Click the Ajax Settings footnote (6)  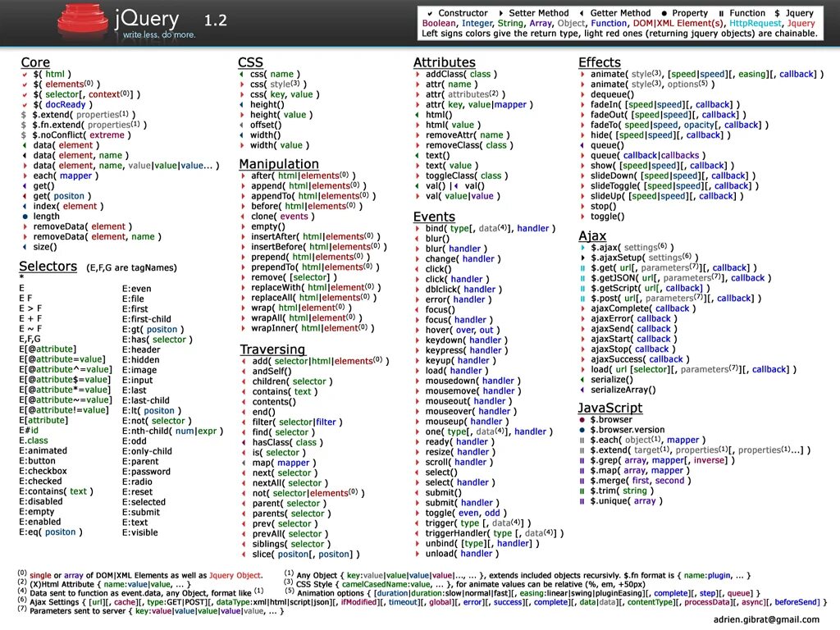(423, 602)
